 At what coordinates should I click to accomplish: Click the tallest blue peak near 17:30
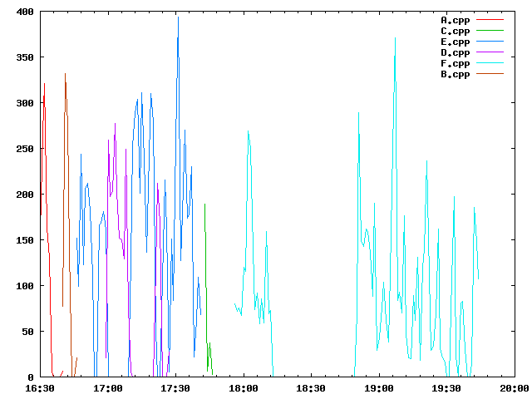tap(178, 18)
